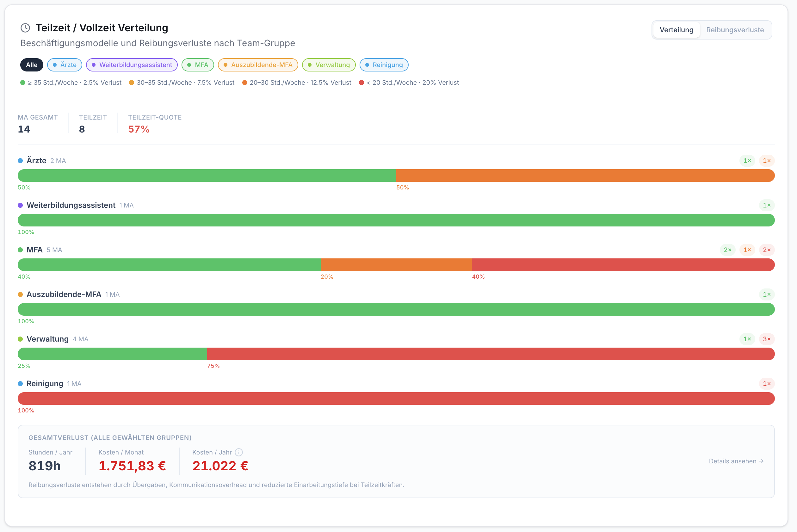The image size is (797, 532).
Task: Click the Kosten / Jahr value 21.022 €
Action: [220, 466]
